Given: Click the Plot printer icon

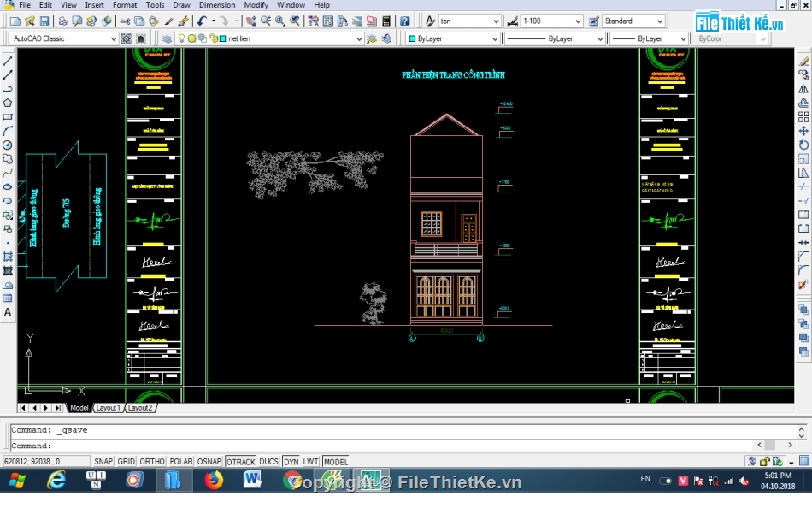Looking at the screenshot, I should pyautogui.click(x=62, y=21).
